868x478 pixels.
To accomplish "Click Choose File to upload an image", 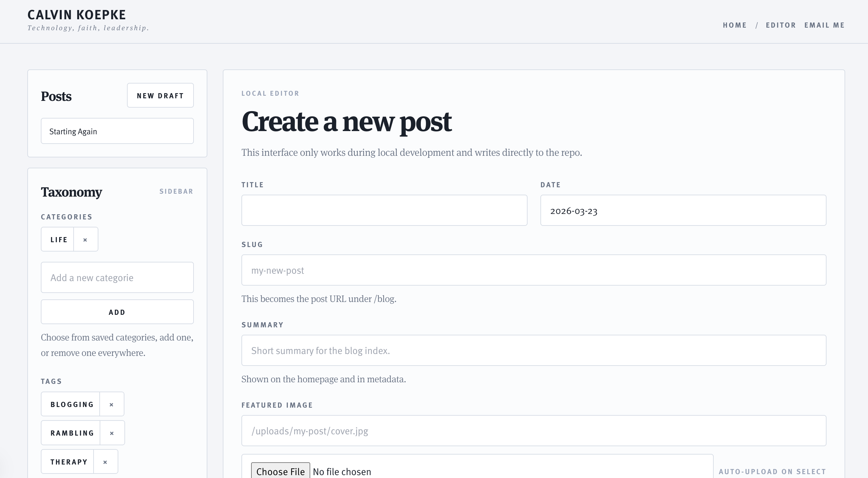I will [280, 471].
